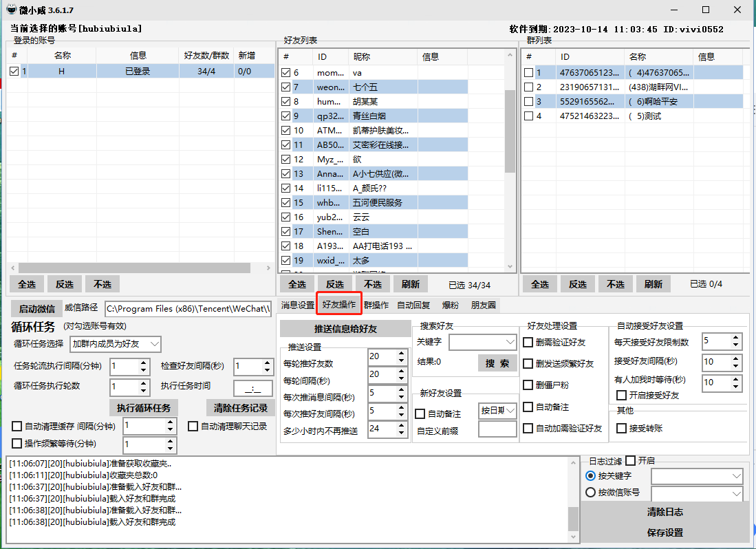
Task: Check the 测试 group row checkbox
Action: pos(528,116)
